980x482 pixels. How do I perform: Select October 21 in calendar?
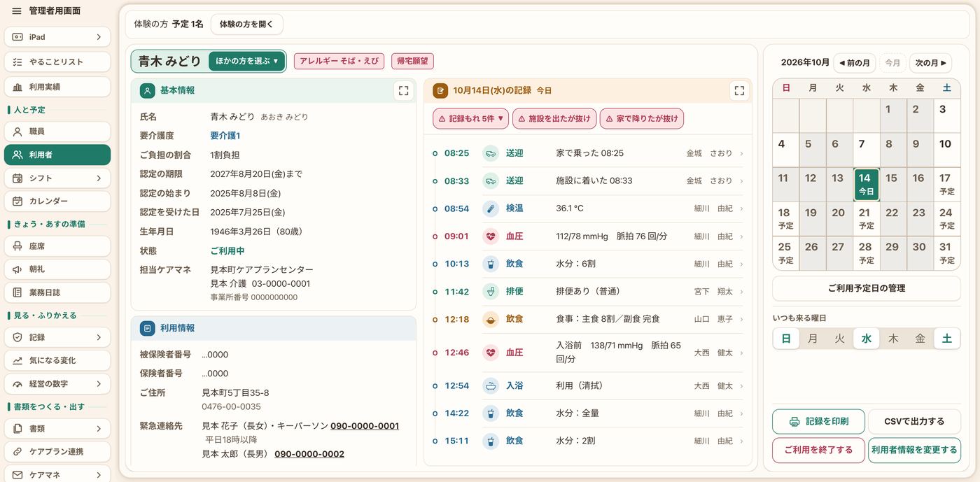(866, 218)
